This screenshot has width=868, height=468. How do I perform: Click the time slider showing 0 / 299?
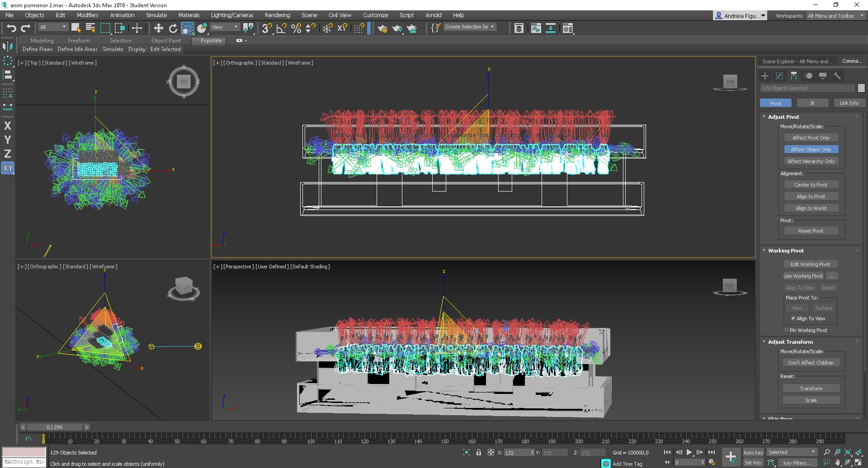coord(55,427)
